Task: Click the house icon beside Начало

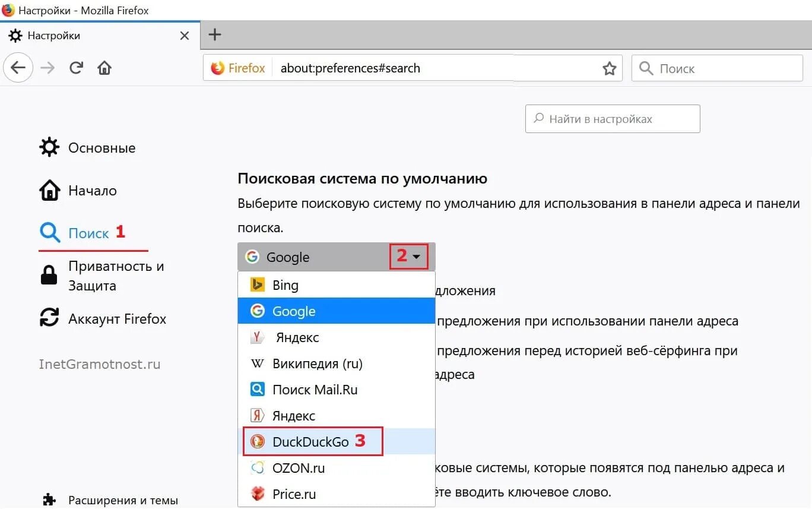Action: click(x=49, y=191)
